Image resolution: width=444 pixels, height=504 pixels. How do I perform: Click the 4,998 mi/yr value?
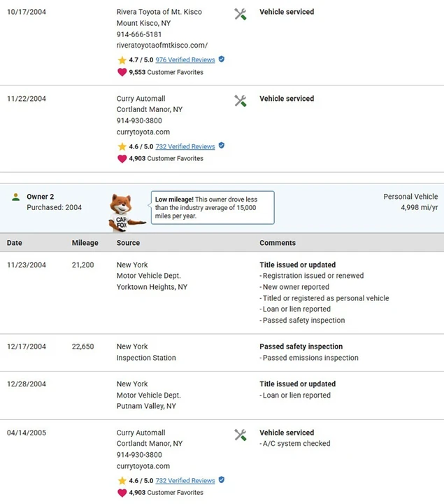click(420, 208)
